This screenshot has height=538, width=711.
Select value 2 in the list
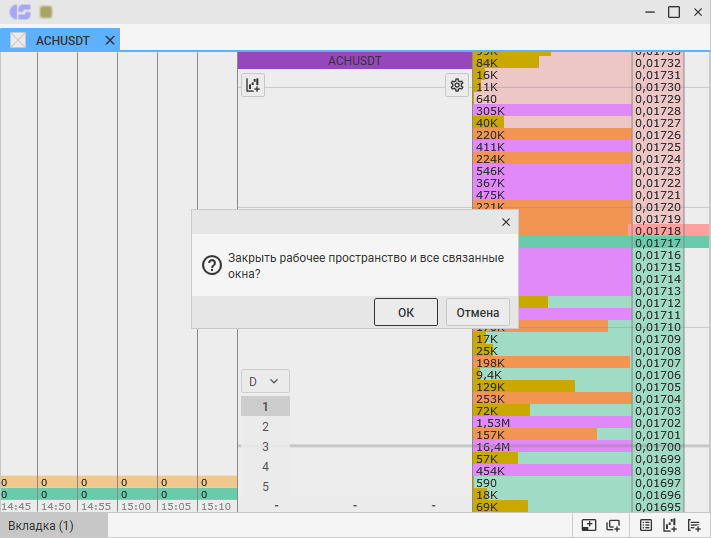[265, 426]
